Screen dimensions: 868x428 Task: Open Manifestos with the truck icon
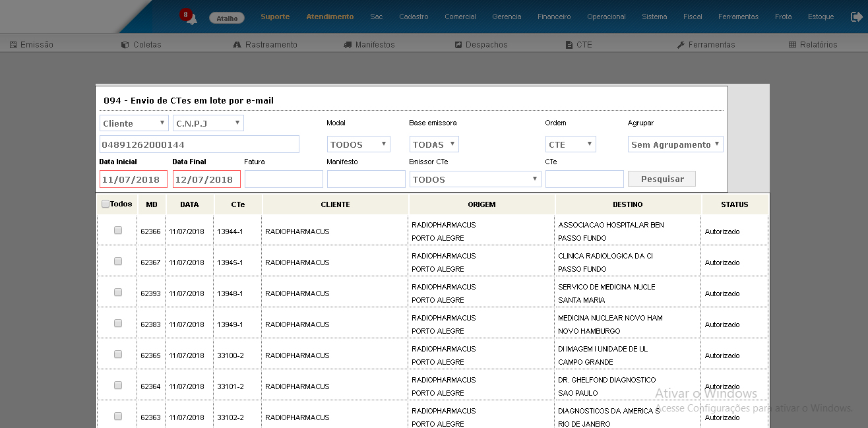pyautogui.click(x=369, y=45)
